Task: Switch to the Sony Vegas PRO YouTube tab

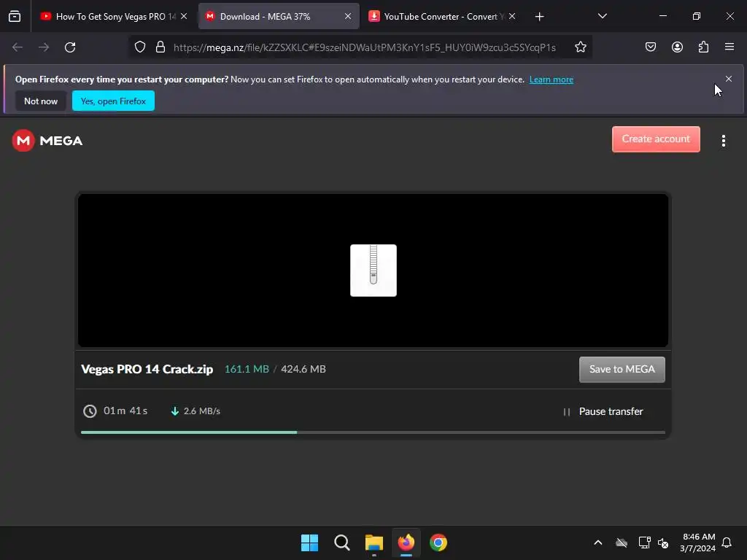Action: pyautogui.click(x=113, y=16)
